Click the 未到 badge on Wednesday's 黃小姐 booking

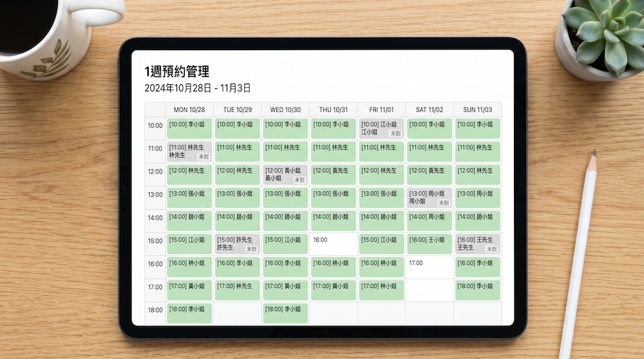coord(299,179)
